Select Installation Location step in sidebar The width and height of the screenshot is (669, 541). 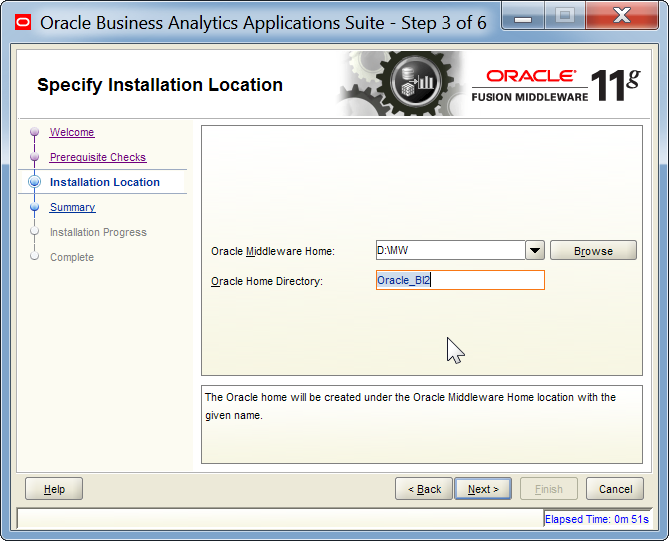pyautogui.click(x=105, y=182)
